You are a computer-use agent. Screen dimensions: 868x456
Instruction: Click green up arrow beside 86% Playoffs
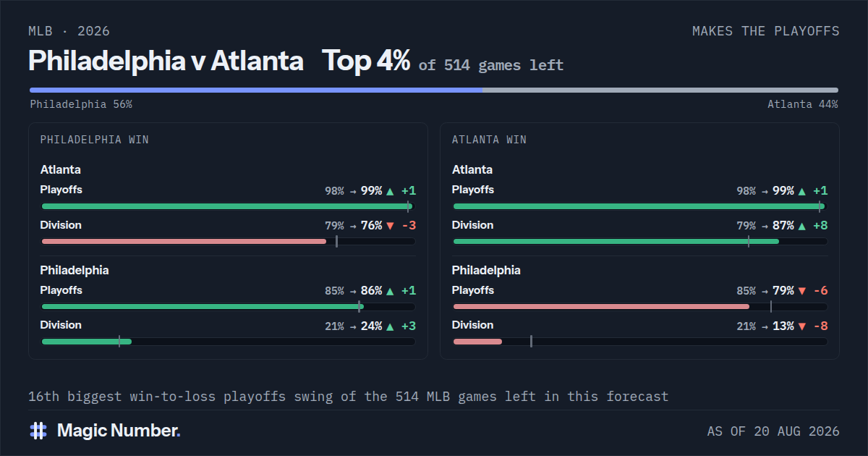[390, 291]
